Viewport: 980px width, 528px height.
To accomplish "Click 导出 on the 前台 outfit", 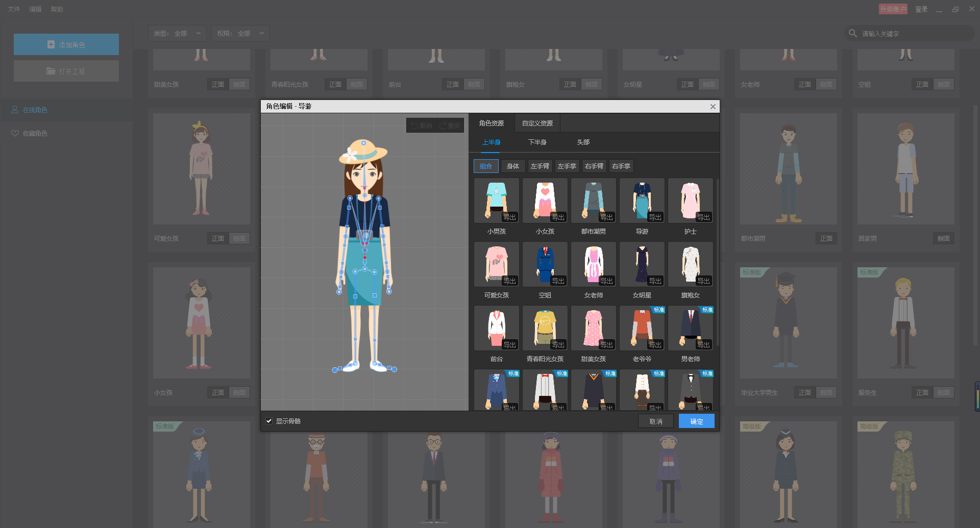I will pos(509,344).
